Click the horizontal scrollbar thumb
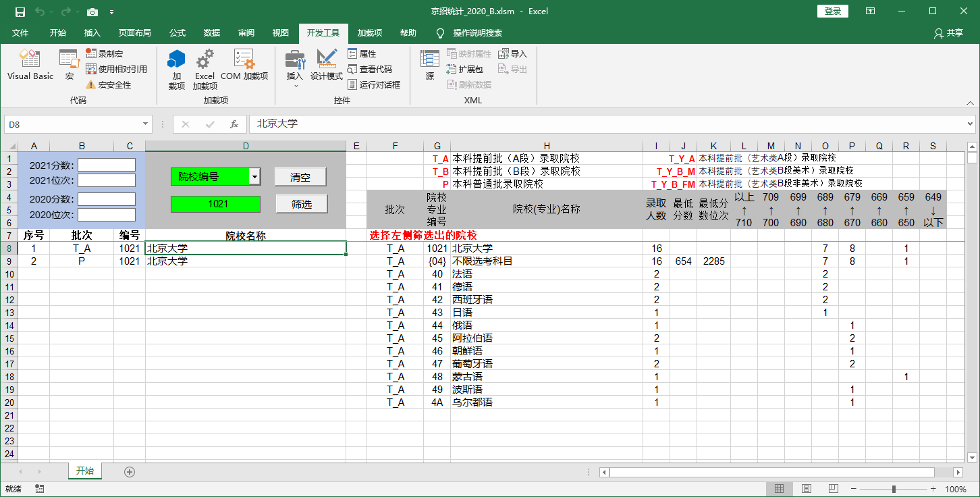The height and width of the screenshot is (497, 980). (x=772, y=472)
